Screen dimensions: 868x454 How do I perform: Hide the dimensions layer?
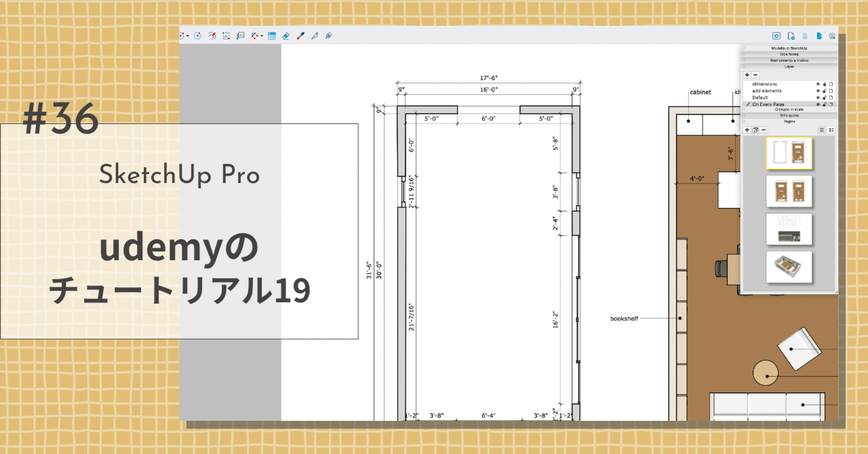coord(818,84)
